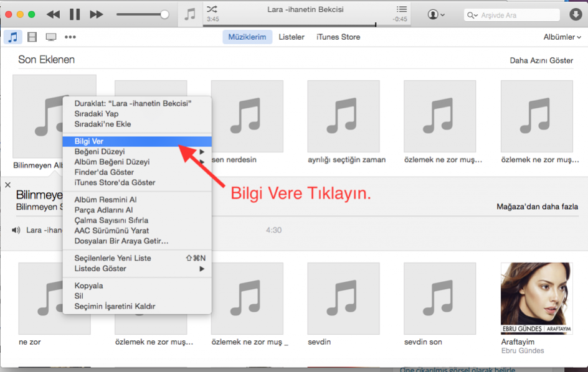The width and height of the screenshot is (588, 372).
Task: Click the speaker icon beside Lara track
Action: pos(16,230)
